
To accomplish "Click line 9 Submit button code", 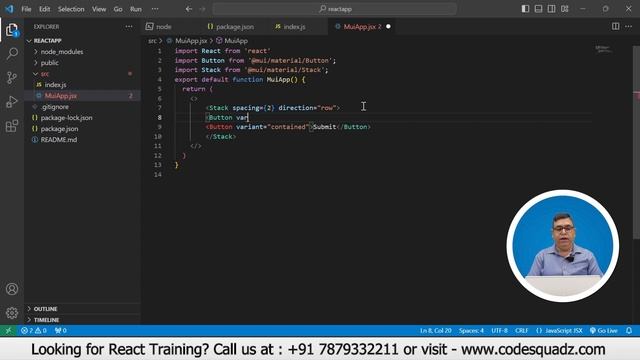I will 289,127.
